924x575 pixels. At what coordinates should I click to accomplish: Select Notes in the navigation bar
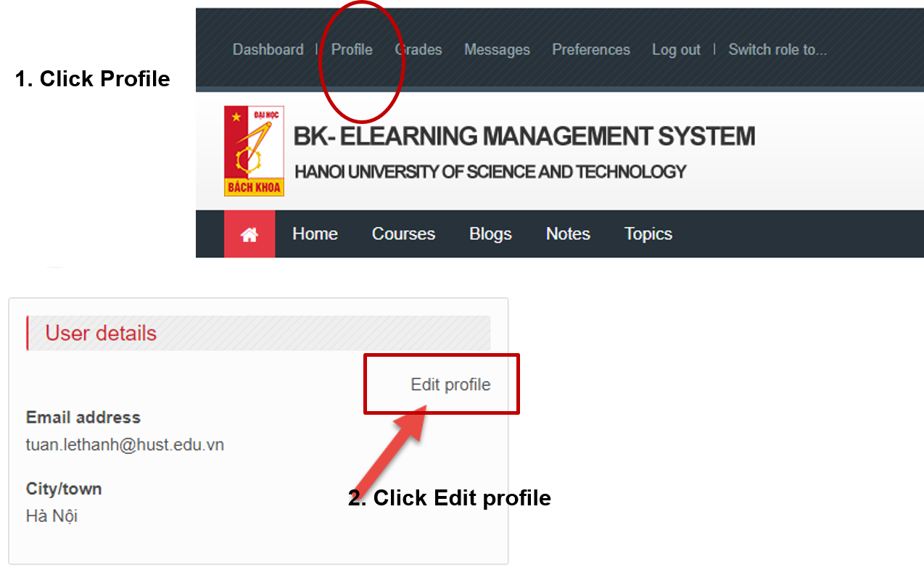point(568,234)
